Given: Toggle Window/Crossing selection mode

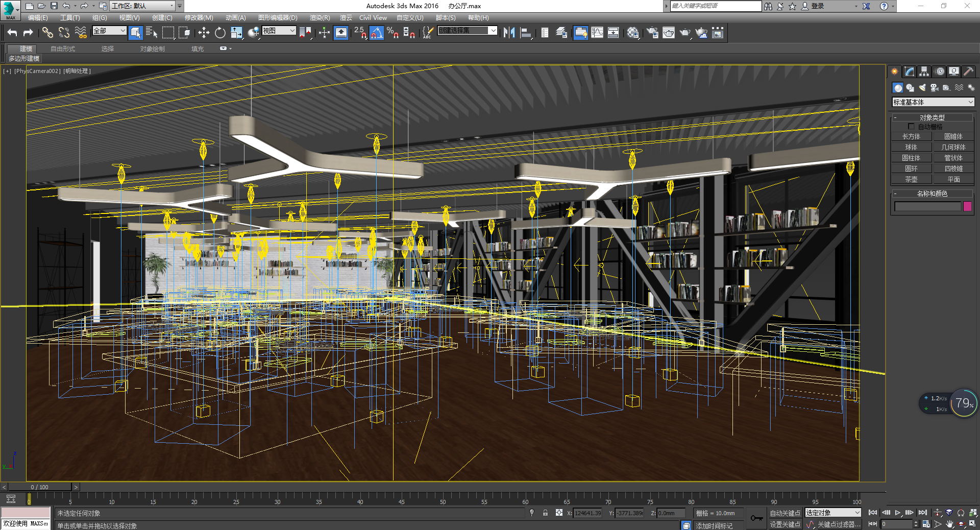Looking at the screenshot, I should [x=184, y=33].
